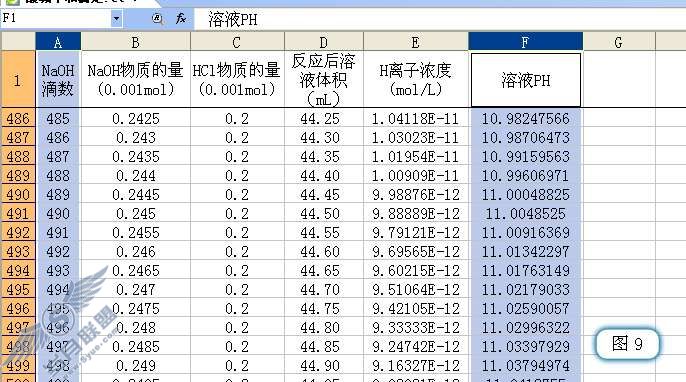Click cell with value 11.0048525
Image resolution: width=686 pixels, height=382 pixels.
pos(525,214)
